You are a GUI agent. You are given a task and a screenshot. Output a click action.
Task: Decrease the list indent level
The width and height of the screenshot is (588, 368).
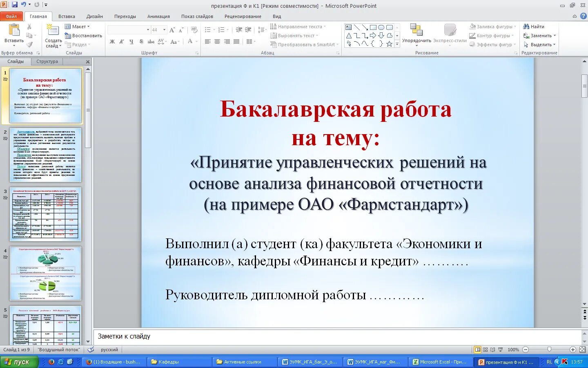pyautogui.click(x=239, y=30)
